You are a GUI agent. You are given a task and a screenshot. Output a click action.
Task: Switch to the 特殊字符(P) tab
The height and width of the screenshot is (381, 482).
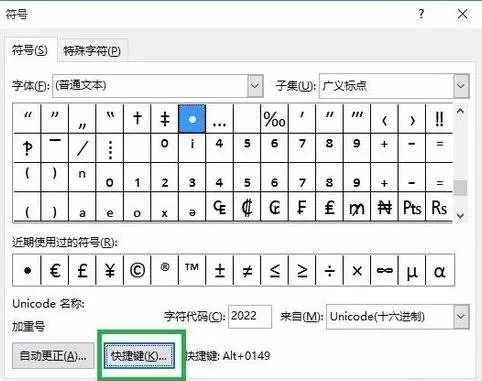92,51
